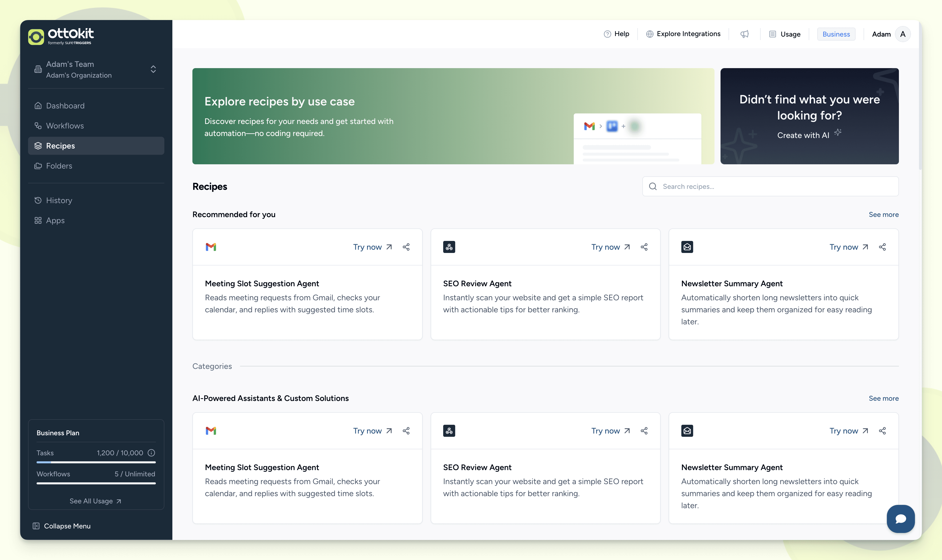This screenshot has width=942, height=560.
Task: See more AI-Powered Assistants recipes
Action: point(883,398)
